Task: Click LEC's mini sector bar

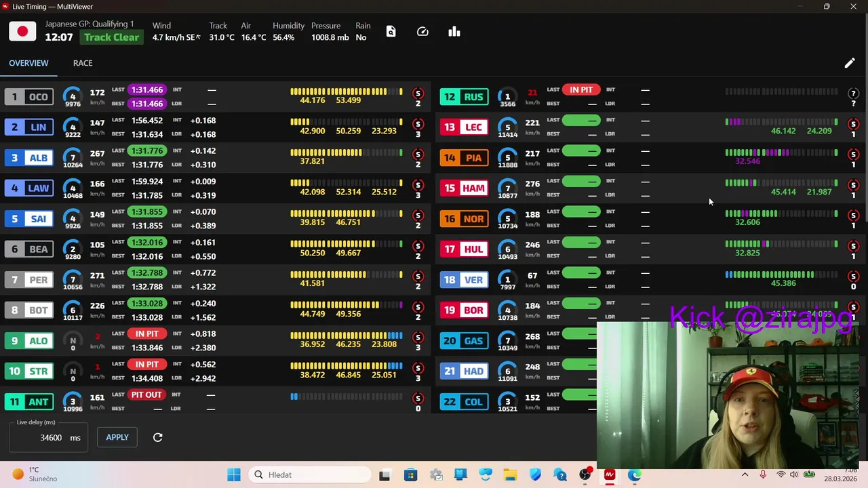Action: (x=781, y=122)
